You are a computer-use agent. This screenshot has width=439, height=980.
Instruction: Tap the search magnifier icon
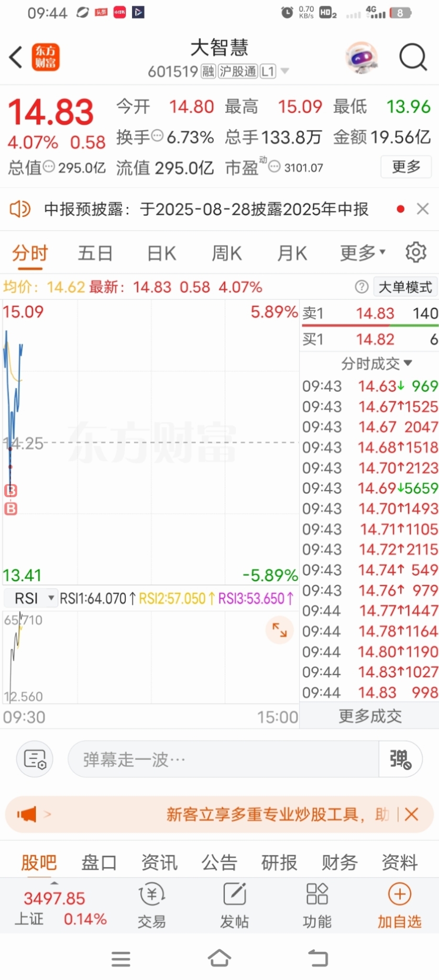pyautogui.click(x=413, y=57)
